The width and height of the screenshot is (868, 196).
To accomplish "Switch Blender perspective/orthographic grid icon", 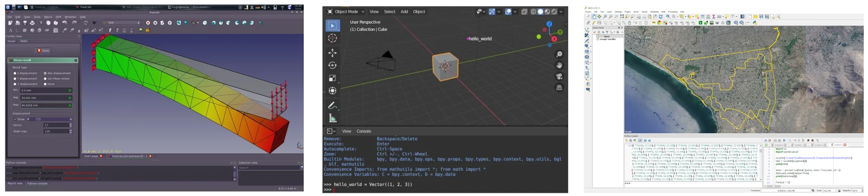I will (559, 87).
